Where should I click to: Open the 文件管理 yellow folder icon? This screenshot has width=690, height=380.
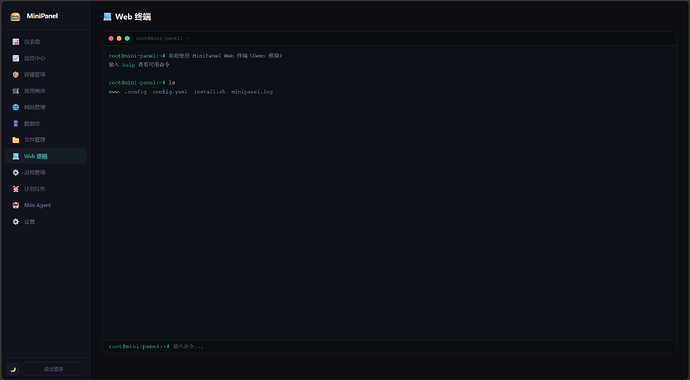(x=16, y=140)
